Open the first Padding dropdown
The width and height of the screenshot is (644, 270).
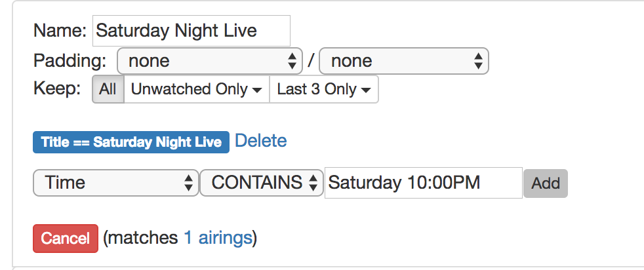click(x=209, y=62)
